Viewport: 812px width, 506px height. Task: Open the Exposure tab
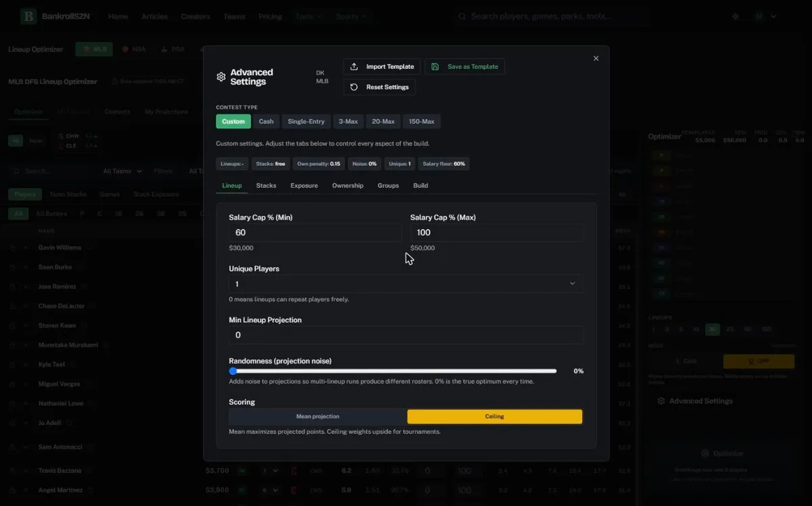pos(304,185)
